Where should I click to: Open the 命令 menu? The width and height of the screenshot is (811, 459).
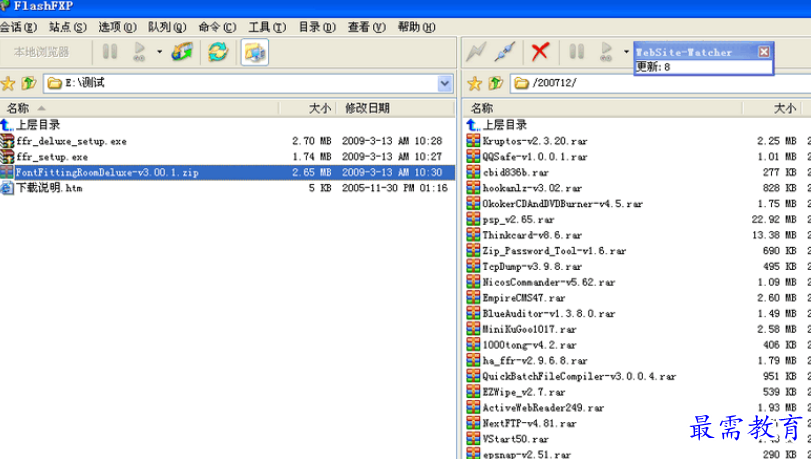[x=217, y=27]
